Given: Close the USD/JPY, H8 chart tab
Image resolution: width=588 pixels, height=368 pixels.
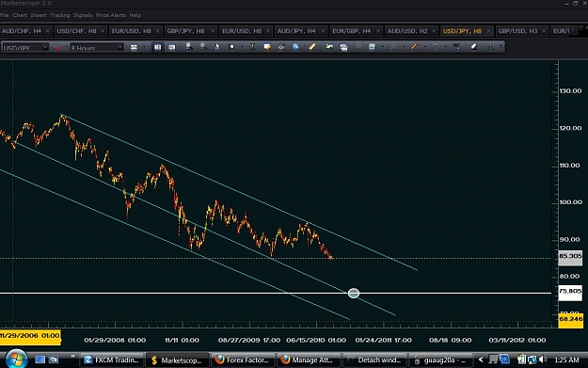Looking at the screenshot, I should [488, 31].
